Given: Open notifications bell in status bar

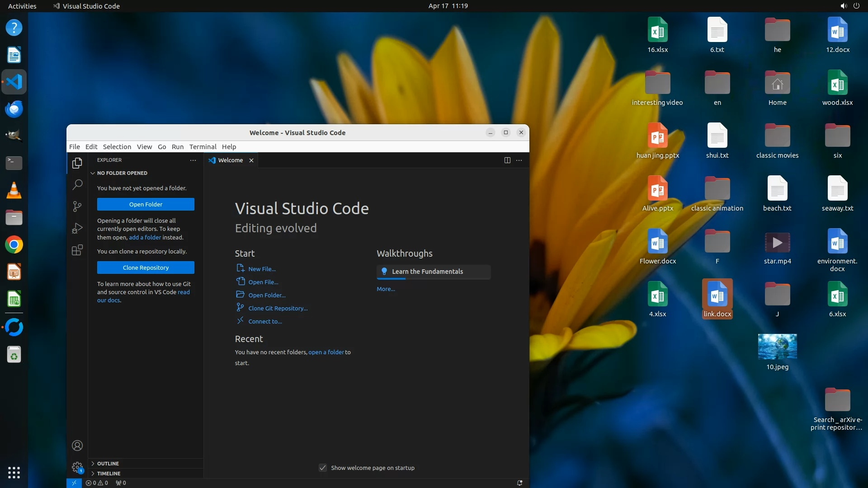Looking at the screenshot, I should click(x=520, y=483).
